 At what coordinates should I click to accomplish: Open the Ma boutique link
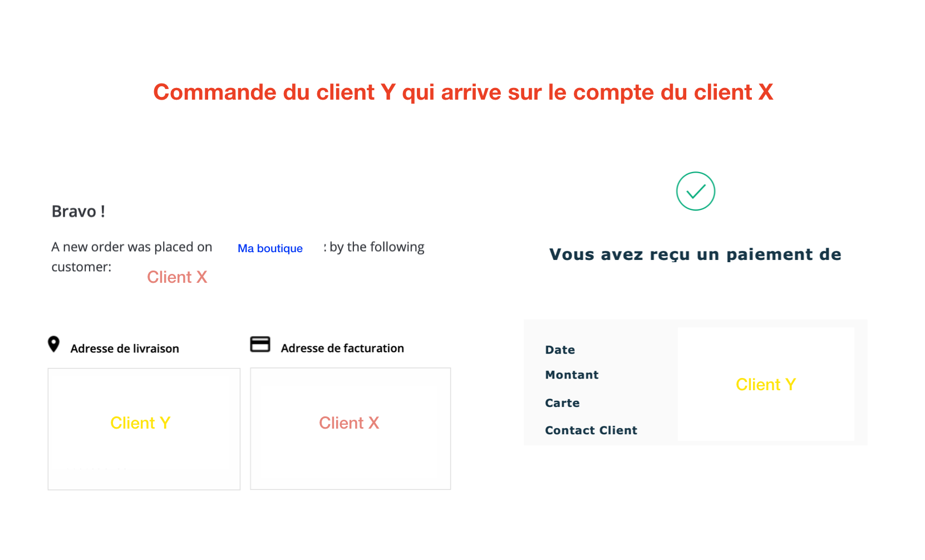pos(270,248)
